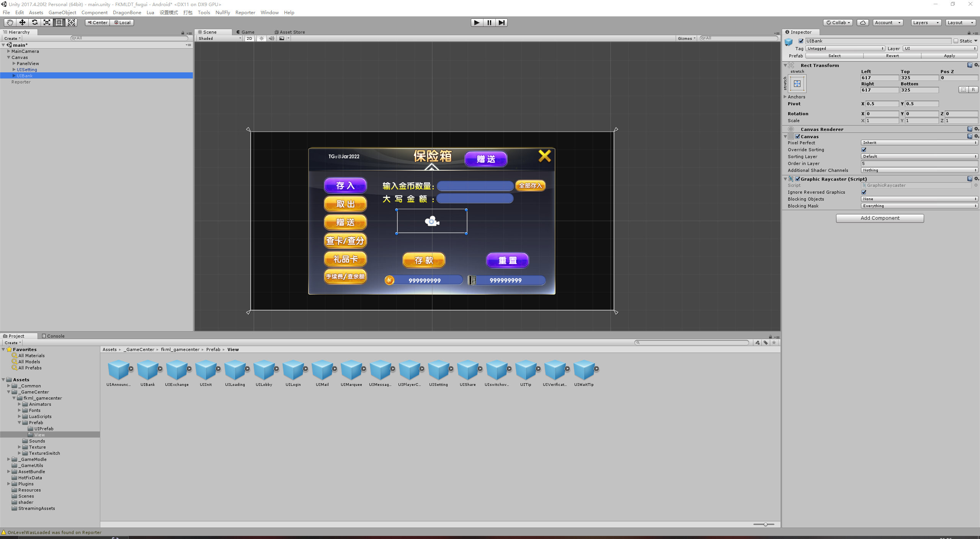The image size is (980, 539).
Task: Click the Add Component button
Action: tap(880, 218)
